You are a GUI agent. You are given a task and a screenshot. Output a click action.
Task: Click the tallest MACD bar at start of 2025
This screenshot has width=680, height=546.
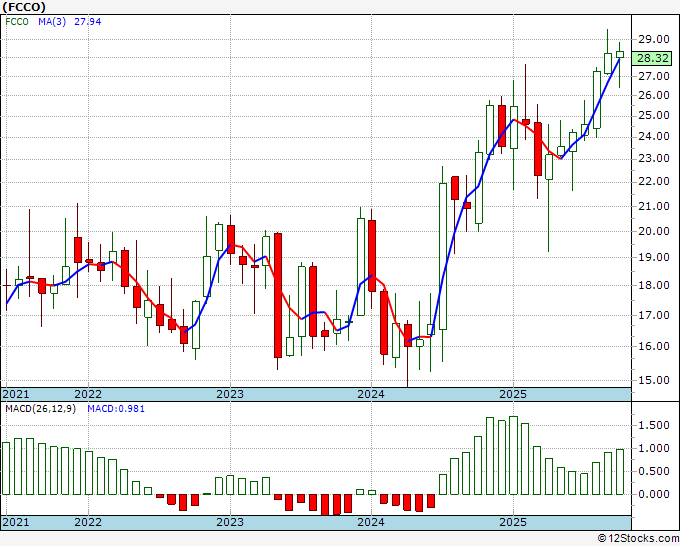[x=513, y=455]
